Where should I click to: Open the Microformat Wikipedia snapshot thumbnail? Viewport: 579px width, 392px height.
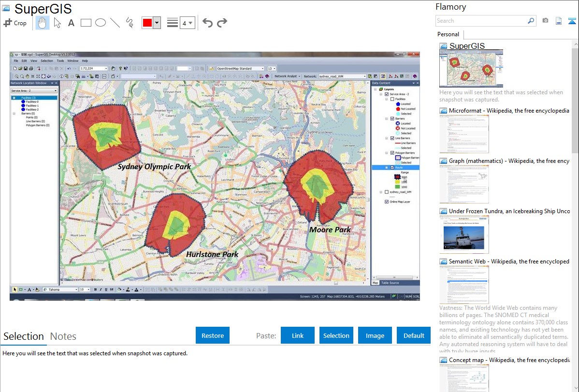click(464, 134)
